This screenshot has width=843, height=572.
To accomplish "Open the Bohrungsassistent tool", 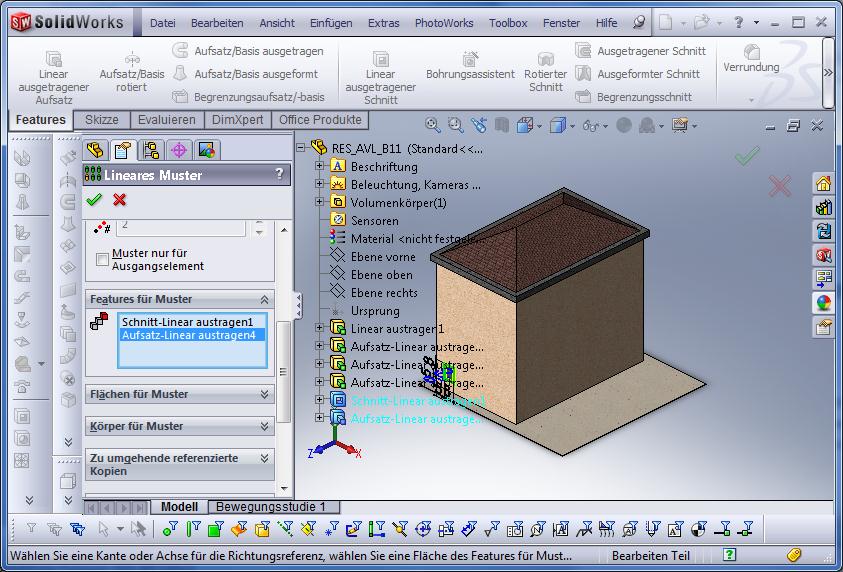I will coord(470,67).
